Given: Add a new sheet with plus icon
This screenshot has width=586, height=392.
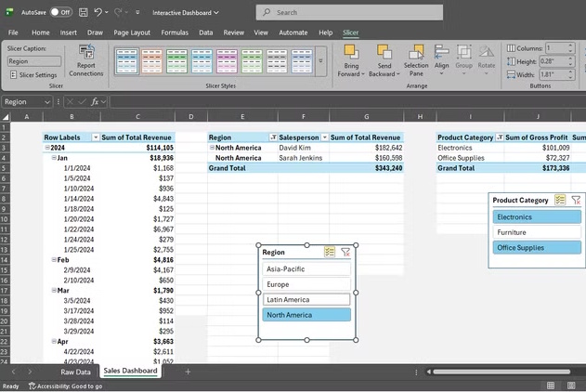Looking at the screenshot, I should point(188,372).
